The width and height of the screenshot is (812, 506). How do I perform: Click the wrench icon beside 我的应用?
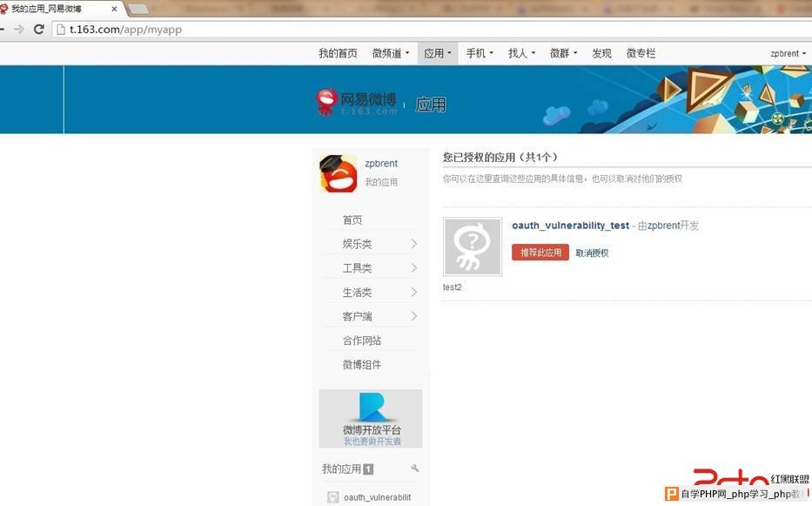coord(415,469)
